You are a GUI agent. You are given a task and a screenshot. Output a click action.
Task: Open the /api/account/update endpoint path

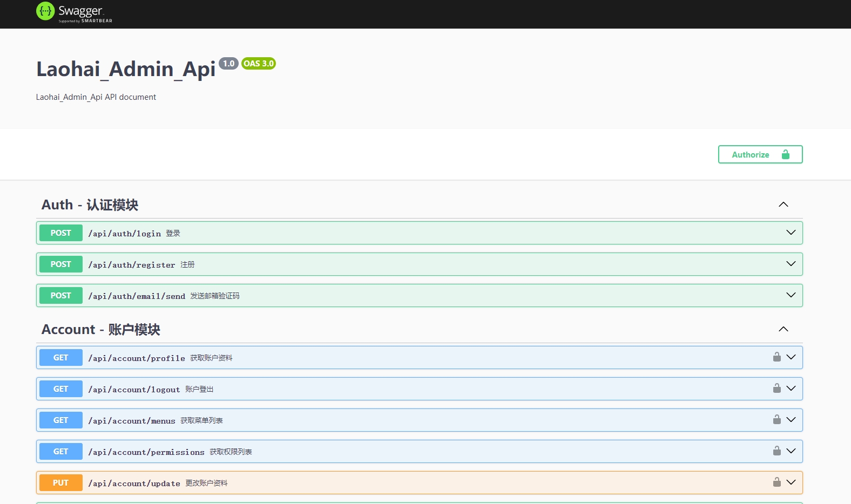[134, 483]
